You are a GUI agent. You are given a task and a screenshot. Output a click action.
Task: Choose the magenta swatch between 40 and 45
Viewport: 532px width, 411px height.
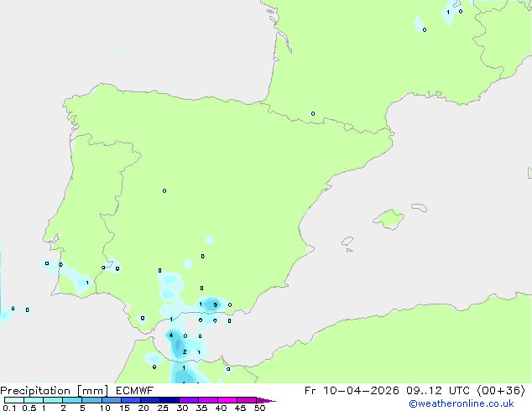coord(227,400)
